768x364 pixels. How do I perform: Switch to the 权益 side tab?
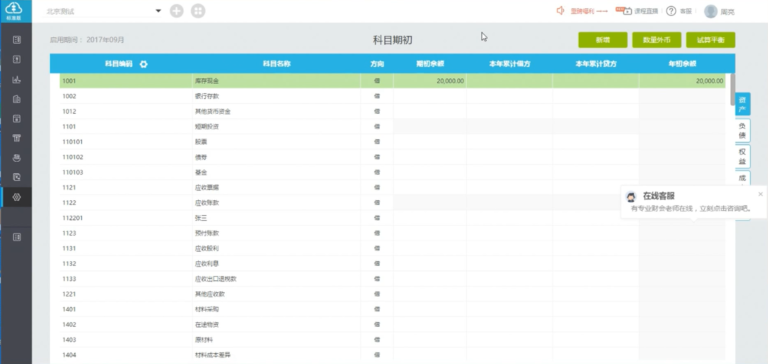click(x=743, y=156)
